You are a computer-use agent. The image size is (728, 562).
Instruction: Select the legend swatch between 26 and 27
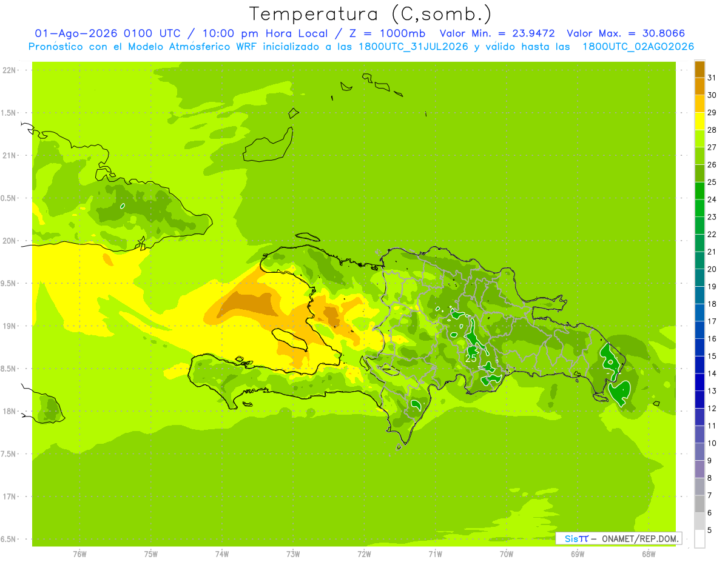click(699, 156)
